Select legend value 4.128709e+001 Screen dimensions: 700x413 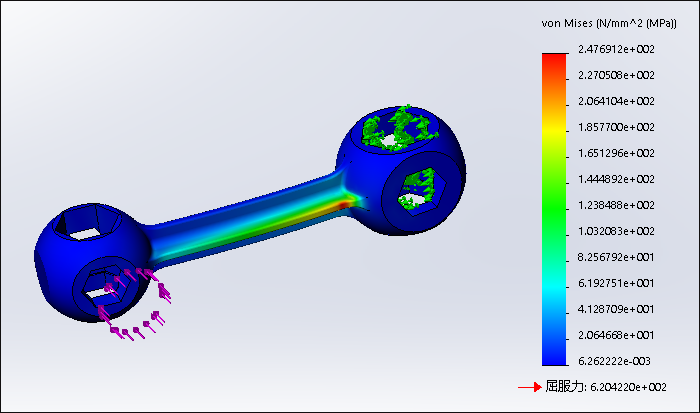(616, 309)
